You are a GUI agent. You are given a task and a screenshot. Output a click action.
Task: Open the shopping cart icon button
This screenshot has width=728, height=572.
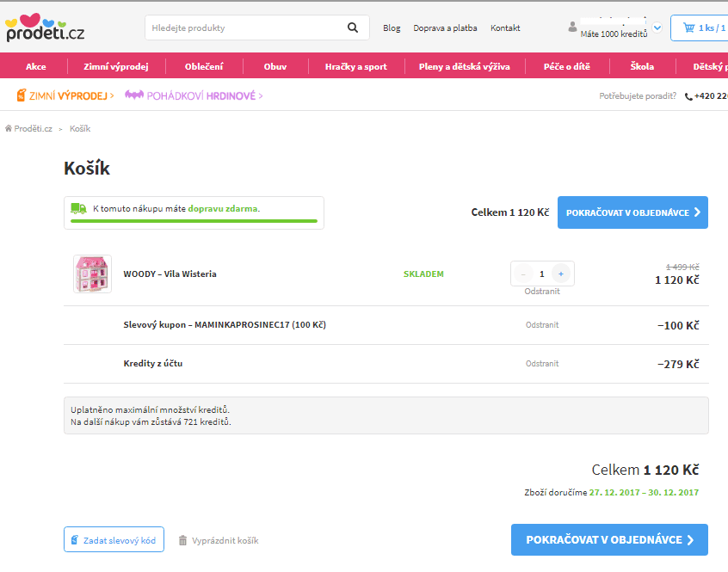[x=701, y=28]
